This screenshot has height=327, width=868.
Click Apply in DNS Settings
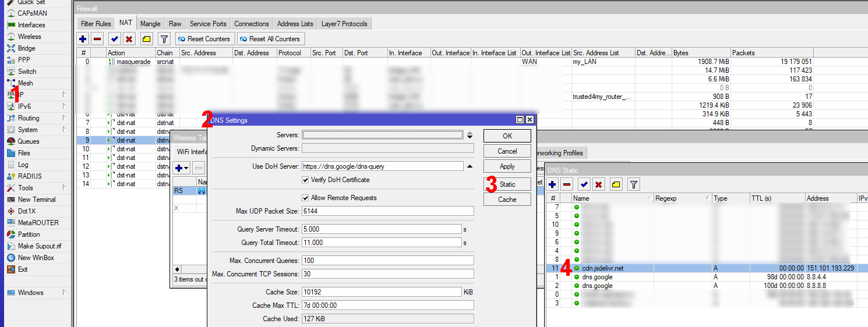click(507, 166)
